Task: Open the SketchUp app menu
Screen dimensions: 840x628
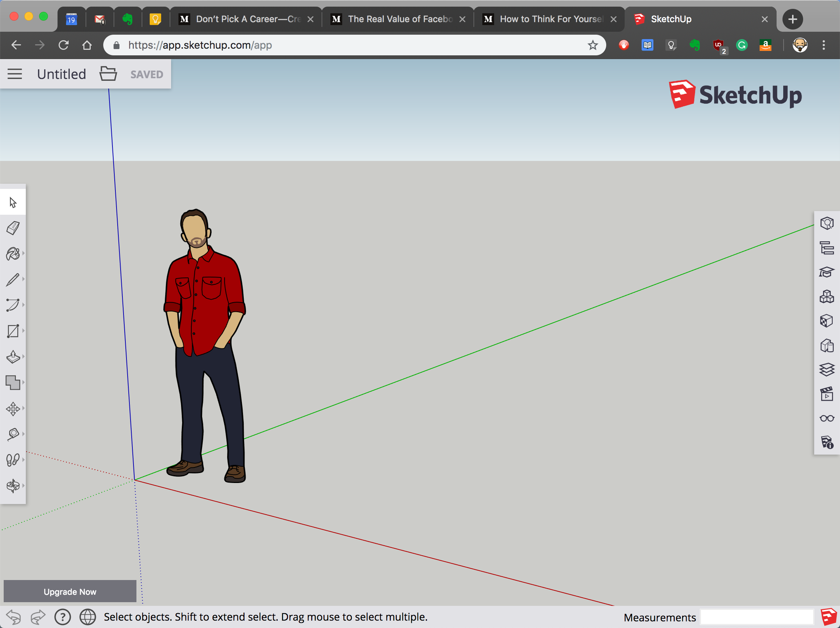Action: pos(14,74)
